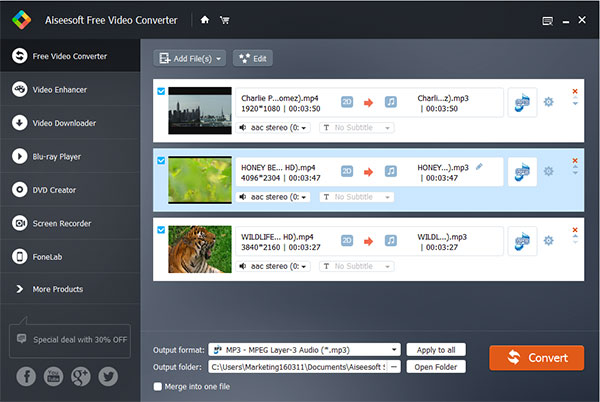This screenshot has height=402, width=600.
Task: Open settings gear for HONEY BE file
Action: pos(548,171)
